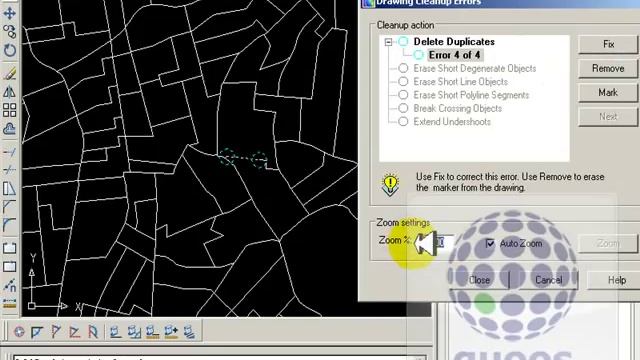Screen dimensions: 640x360
Task: Open Help for the cleanup dialog
Action: [617, 280]
